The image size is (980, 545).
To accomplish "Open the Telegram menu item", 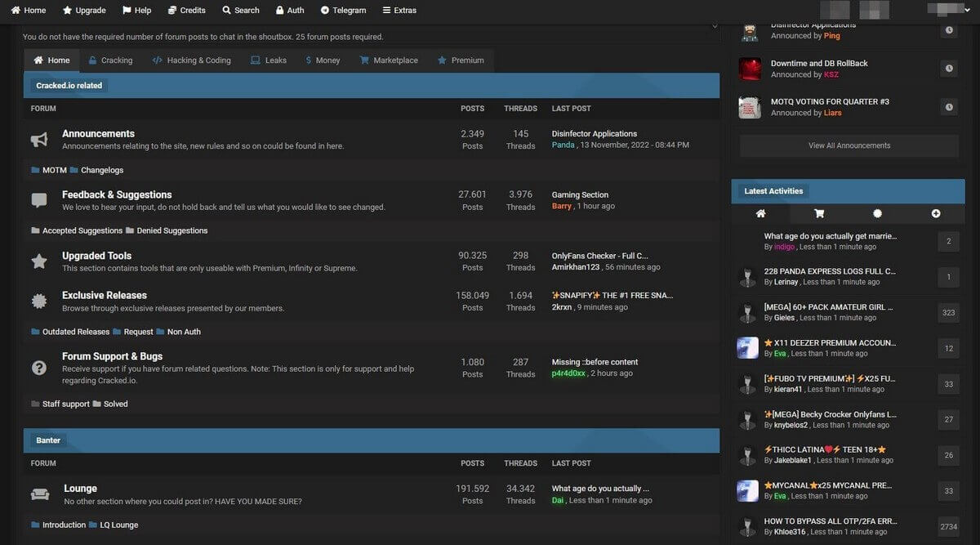I will click(x=343, y=10).
